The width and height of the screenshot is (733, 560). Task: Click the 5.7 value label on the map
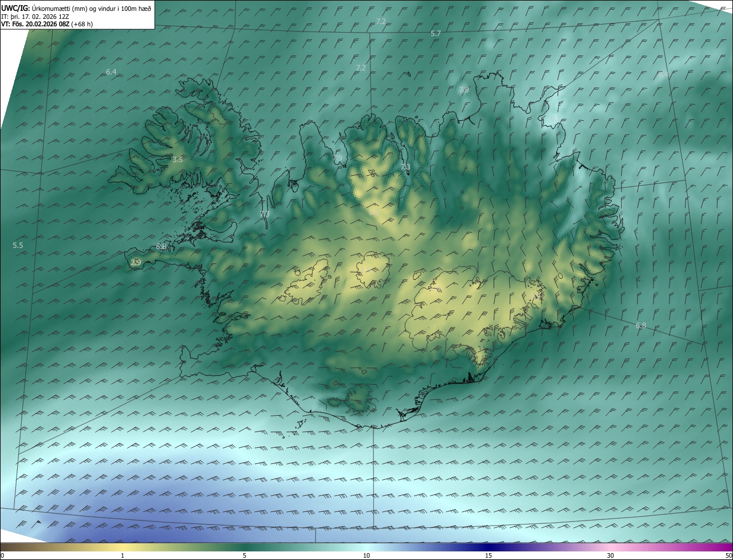(x=436, y=34)
